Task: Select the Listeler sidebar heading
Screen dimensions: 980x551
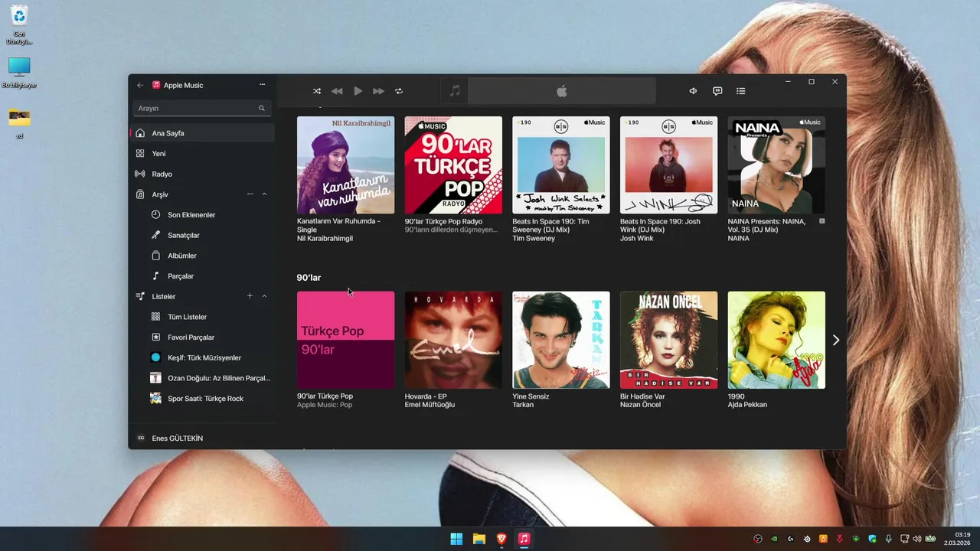Action: point(164,296)
